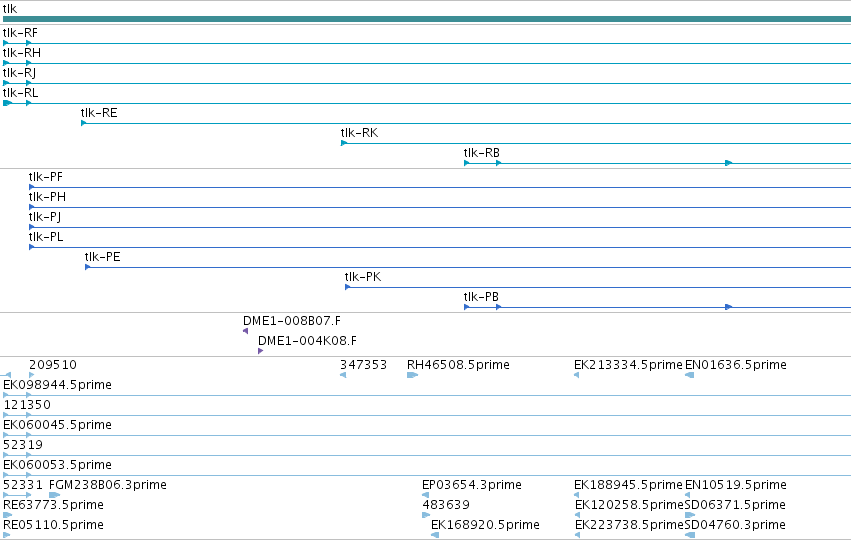Click the 347353 feature label
The height and width of the screenshot is (540, 851).
point(364,365)
